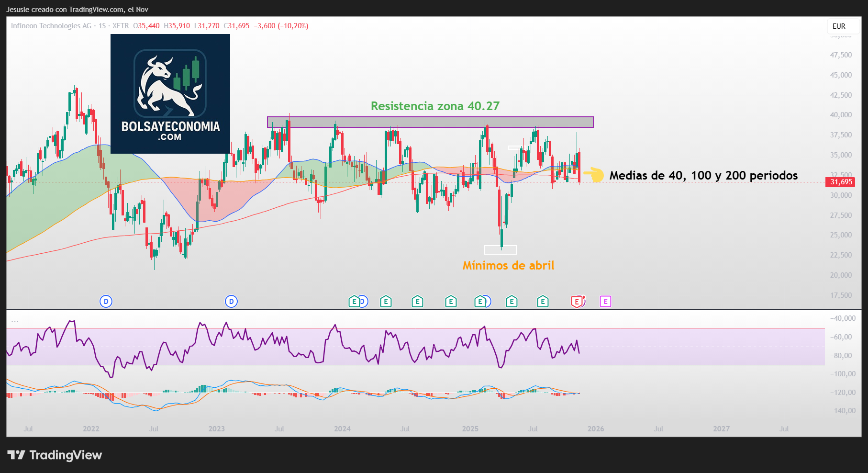This screenshot has height=473, width=868.
Task: Click the XETR exchange label
Action: tap(121, 26)
